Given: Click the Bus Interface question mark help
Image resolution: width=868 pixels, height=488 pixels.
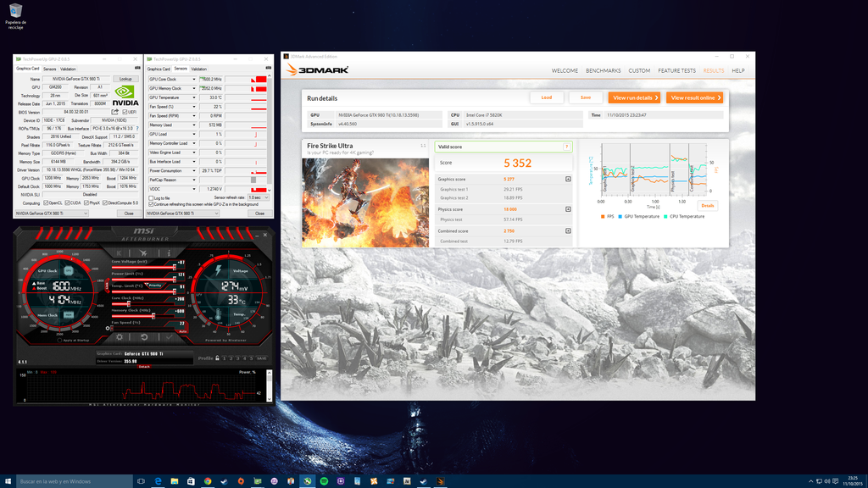Looking at the screenshot, I should pos(137,129).
